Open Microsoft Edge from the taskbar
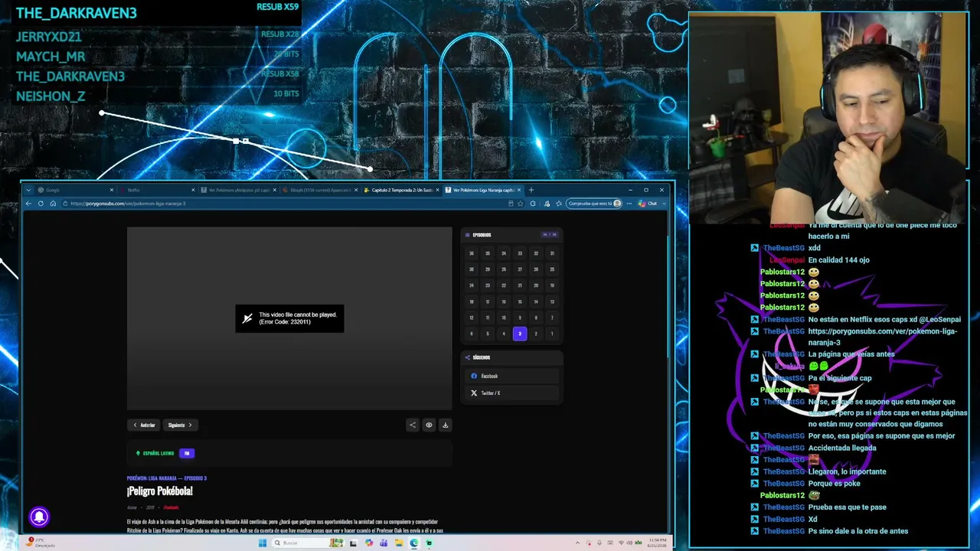 [x=414, y=543]
